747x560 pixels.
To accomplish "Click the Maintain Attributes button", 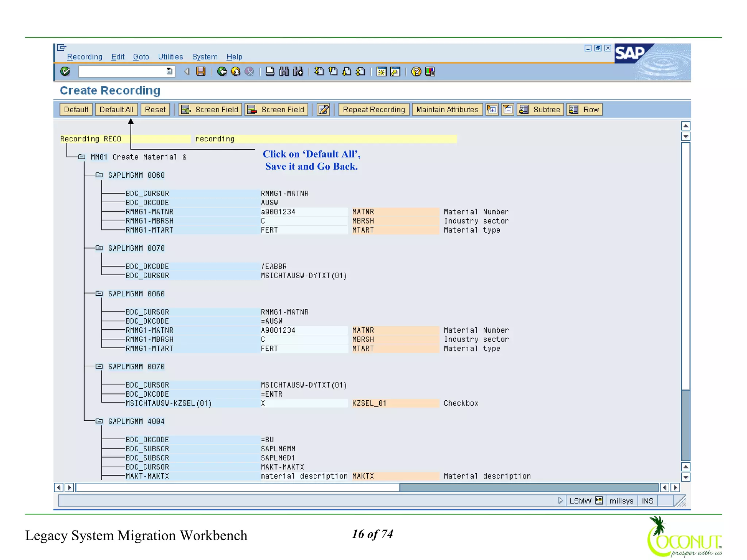I will (x=447, y=109).
